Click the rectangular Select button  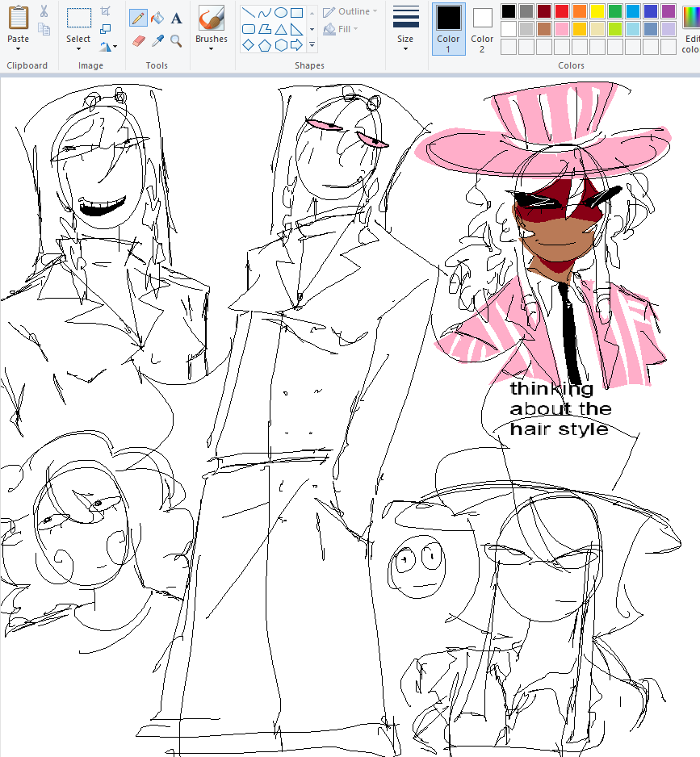78,24
